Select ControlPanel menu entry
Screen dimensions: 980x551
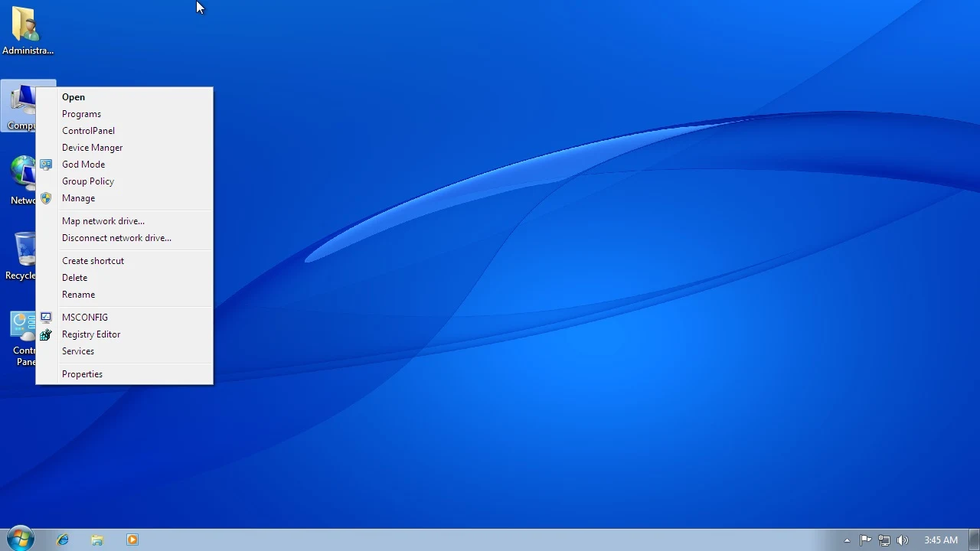tap(125, 131)
